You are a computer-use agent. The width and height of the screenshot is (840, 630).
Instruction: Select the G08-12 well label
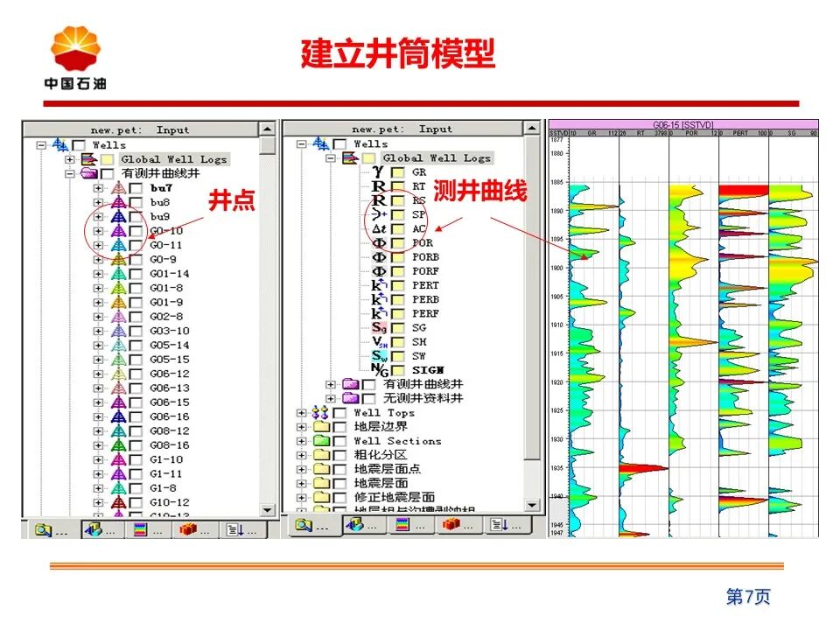(169, 431)
